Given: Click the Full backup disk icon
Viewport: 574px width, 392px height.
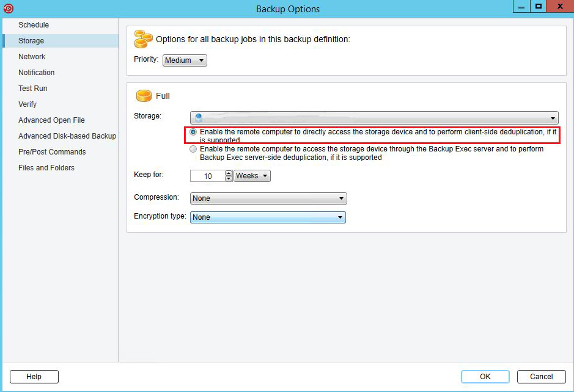Looking at the screenshot, I should click(x=144, y=96).
